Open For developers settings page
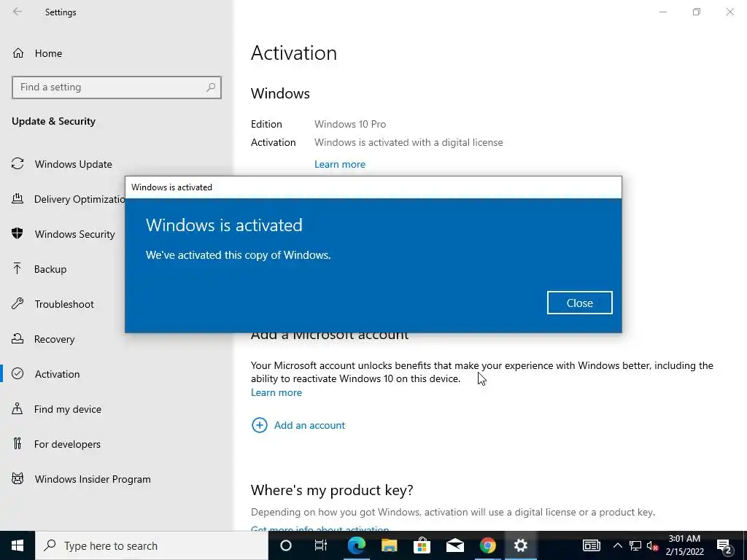 67,444
